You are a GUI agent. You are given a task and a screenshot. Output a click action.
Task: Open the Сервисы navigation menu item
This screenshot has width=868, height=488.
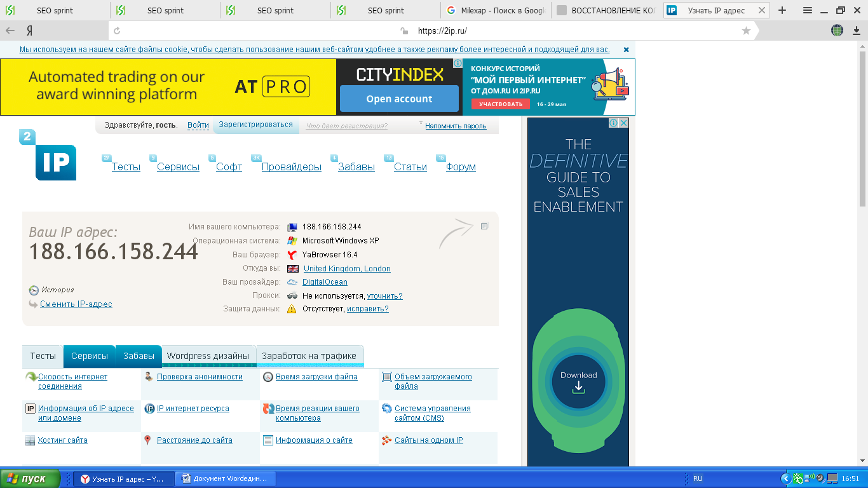click(x=178, y=167)
